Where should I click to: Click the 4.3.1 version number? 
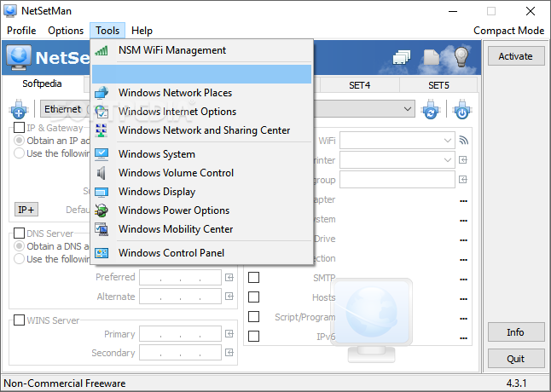tap(517, 383)
